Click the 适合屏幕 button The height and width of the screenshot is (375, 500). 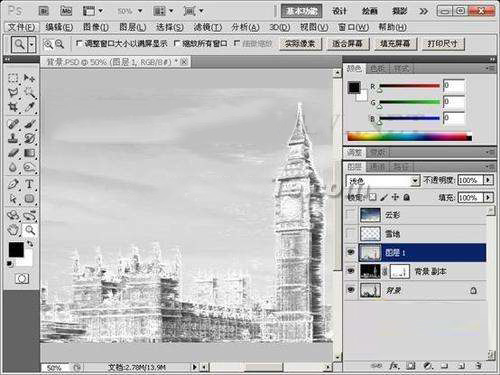click(347, 44)
